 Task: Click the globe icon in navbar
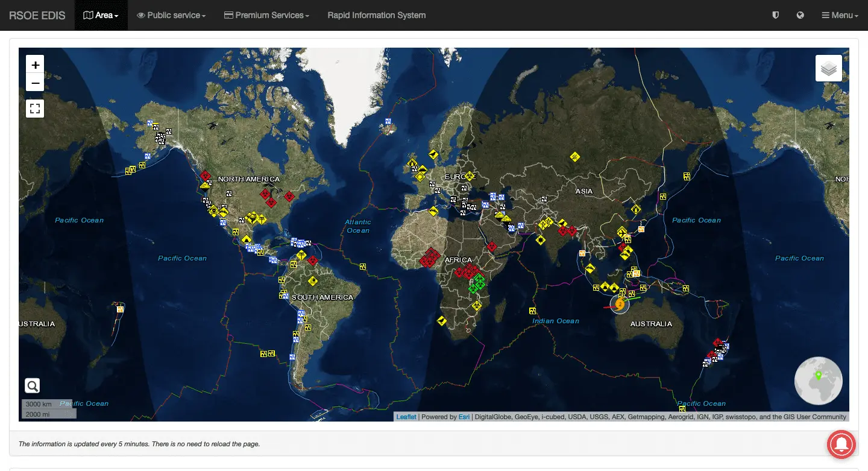800,15
